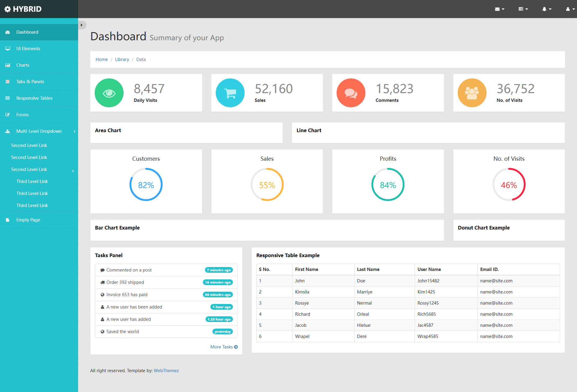577x392 pixels.
Task: Click the desktop icon beside UI Elements
Action: point(8,49)
